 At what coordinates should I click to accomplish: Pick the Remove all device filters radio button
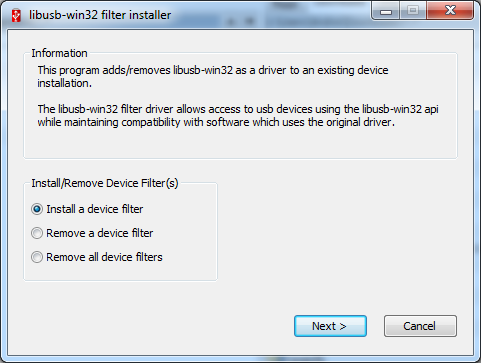point(37,257)
